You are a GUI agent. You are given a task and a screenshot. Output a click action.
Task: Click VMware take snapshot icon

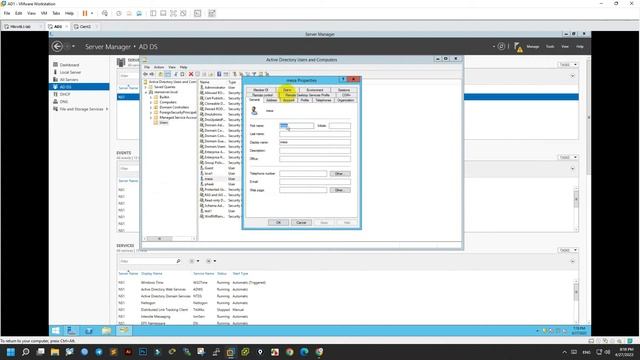point(119,13)
